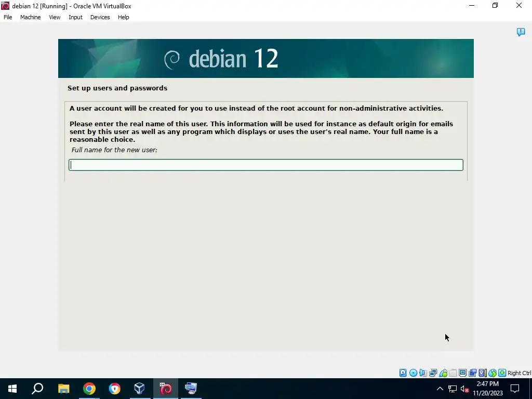Click the VirtualBox window title bar icon
The height and width of the screenshot is (399, 532).
[x=5, y=6]
